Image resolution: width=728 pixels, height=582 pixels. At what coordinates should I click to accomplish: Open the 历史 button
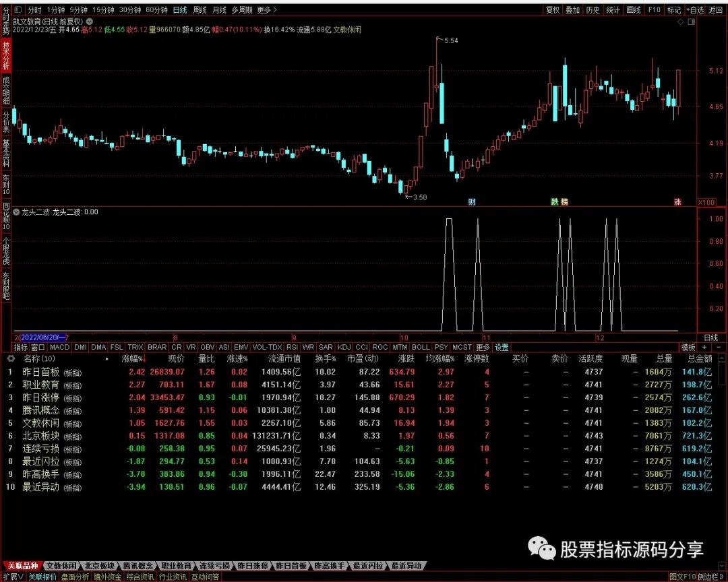593,9
